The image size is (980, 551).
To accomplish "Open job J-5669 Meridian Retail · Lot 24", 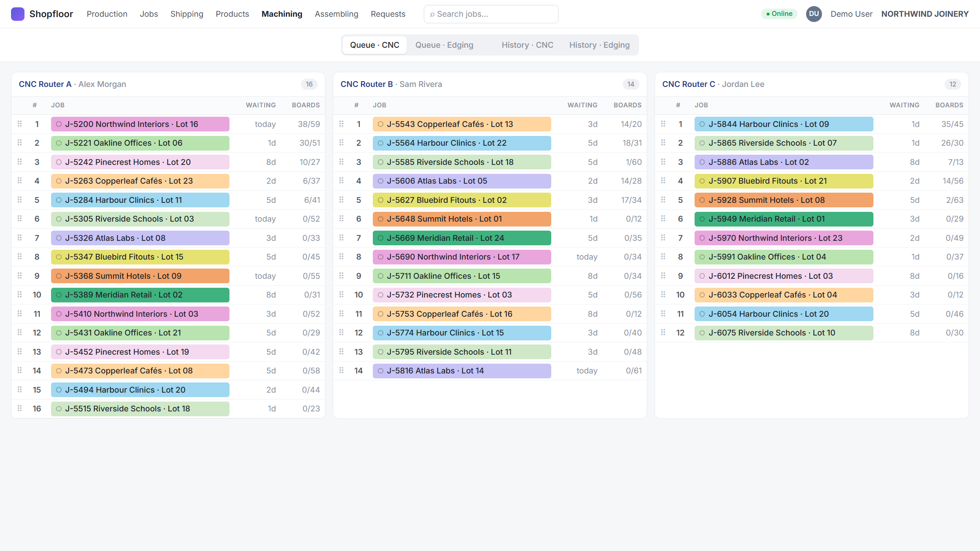I will pos(462,238).
